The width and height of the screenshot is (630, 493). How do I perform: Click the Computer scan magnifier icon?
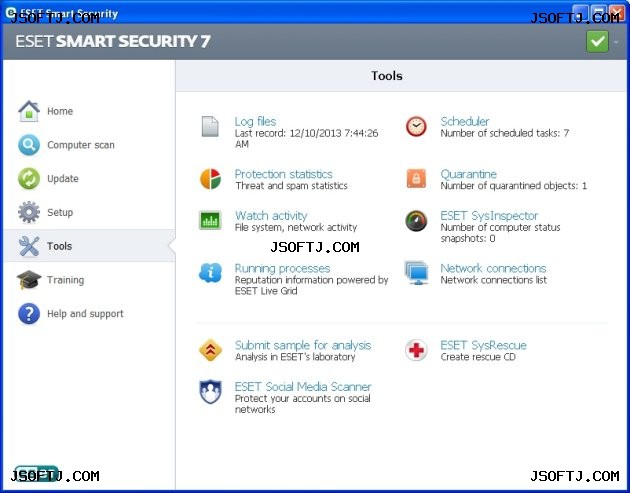point(29,145)
